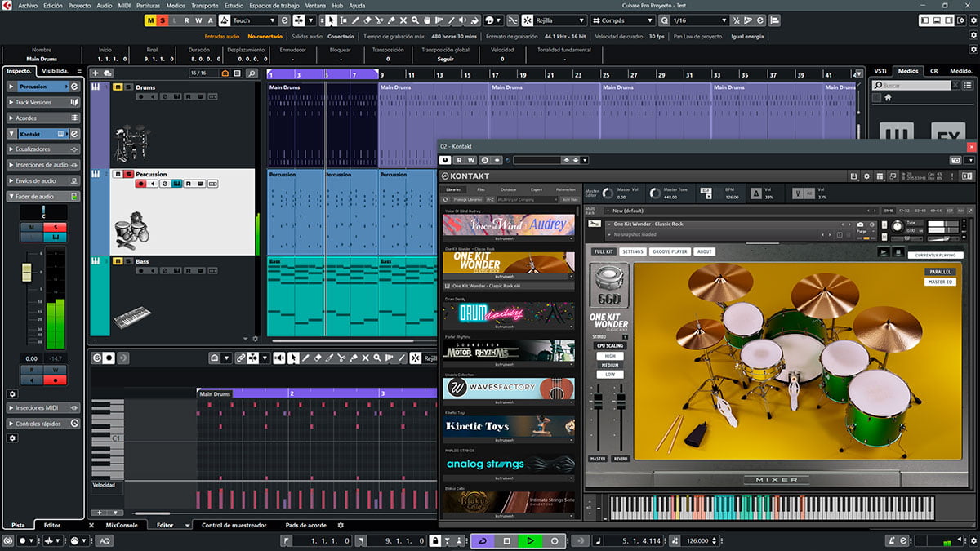Open the Archivo menu
The height and width of the screenshot is (551, 980).
28,5
